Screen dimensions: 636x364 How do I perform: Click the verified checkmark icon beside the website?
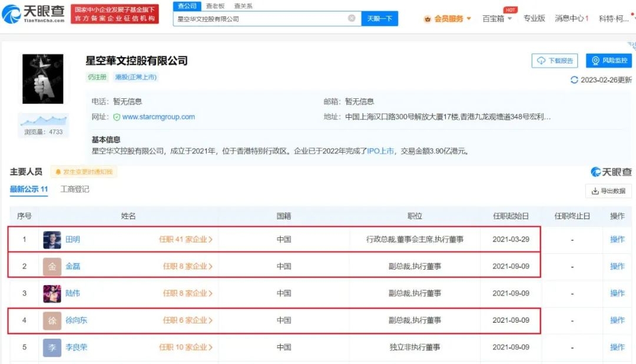coord(117,117)
